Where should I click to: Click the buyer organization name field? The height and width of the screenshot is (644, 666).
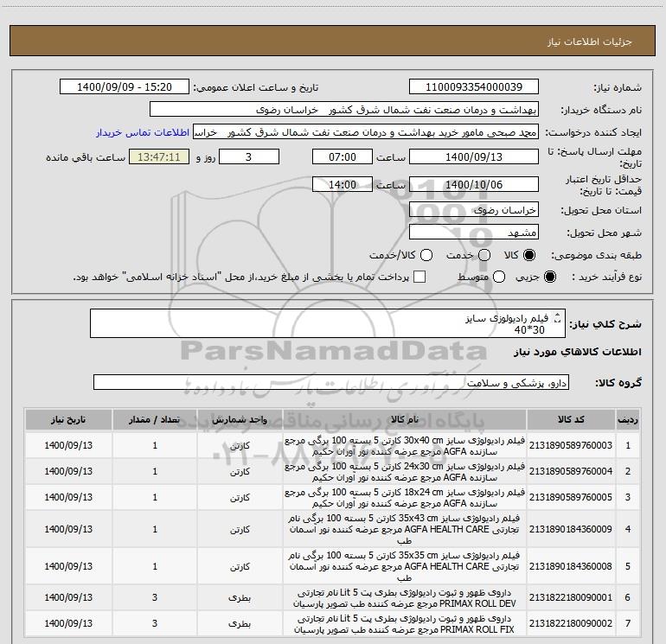coord(344,110)
